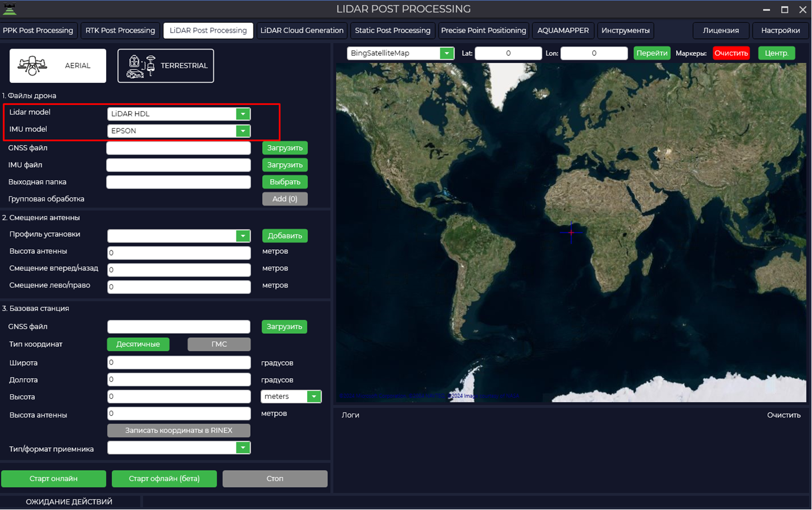Select ГМС coordinate type
812x510 pixels.
click(219, 344)
